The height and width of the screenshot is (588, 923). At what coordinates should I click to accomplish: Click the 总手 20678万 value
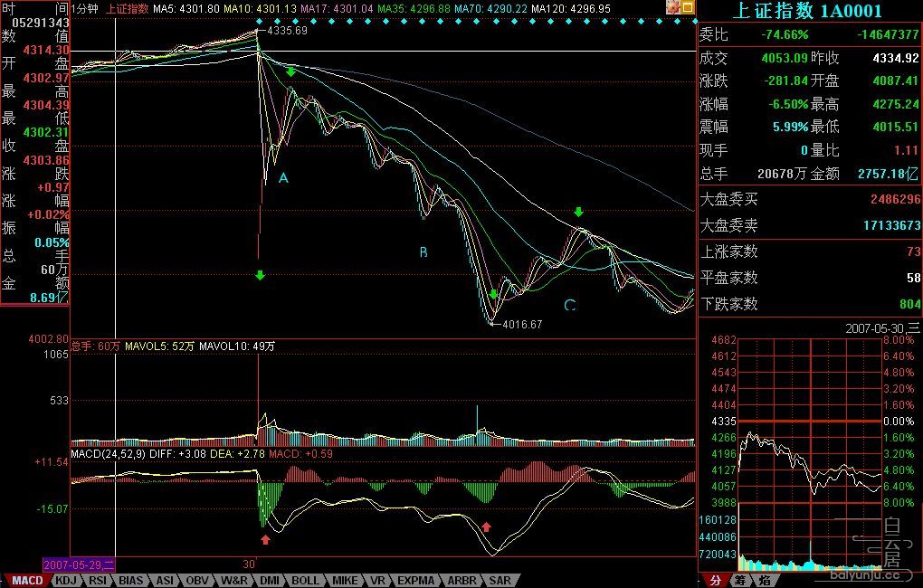coord(783,174)
